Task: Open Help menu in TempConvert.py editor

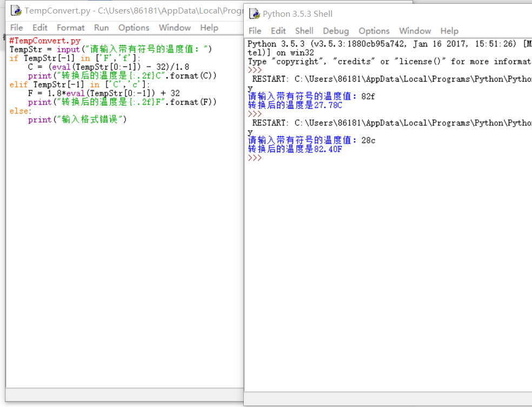Action: tap(209, 28)
